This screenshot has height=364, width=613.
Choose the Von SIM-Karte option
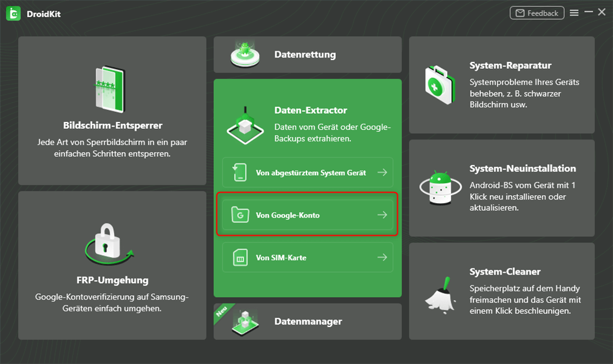308,257
